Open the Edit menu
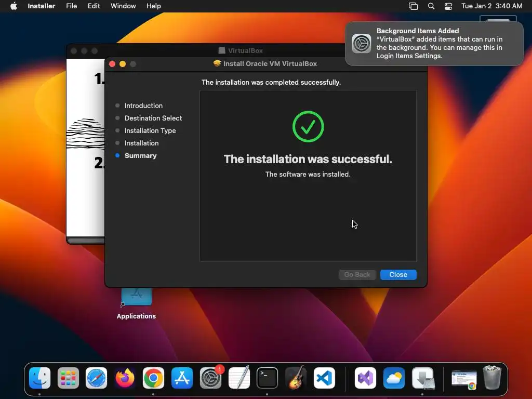This screenshot has height=399, width=532. 94,6
